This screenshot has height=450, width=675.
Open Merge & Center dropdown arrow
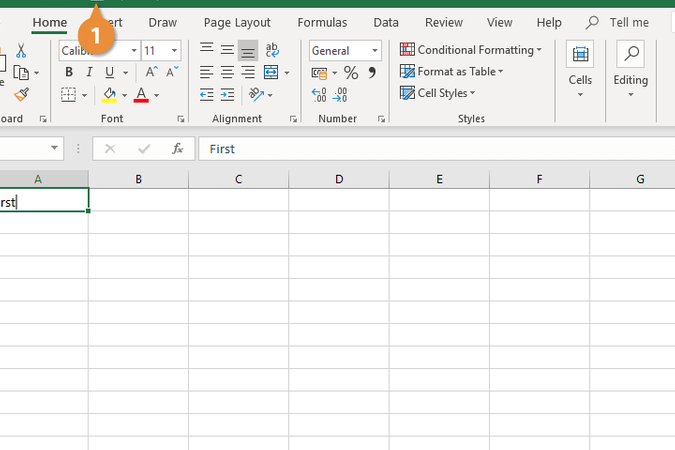[x=287, y=73]
